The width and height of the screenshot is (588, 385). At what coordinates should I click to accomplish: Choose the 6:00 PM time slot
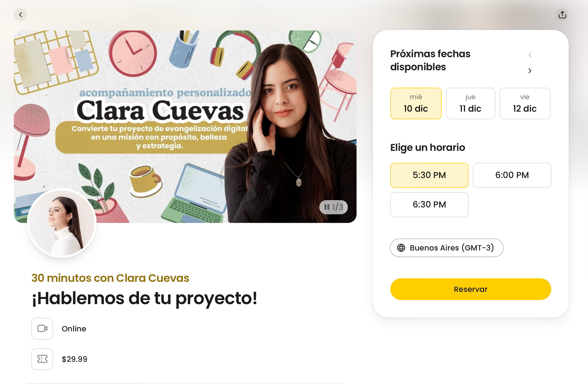[512, 175]
